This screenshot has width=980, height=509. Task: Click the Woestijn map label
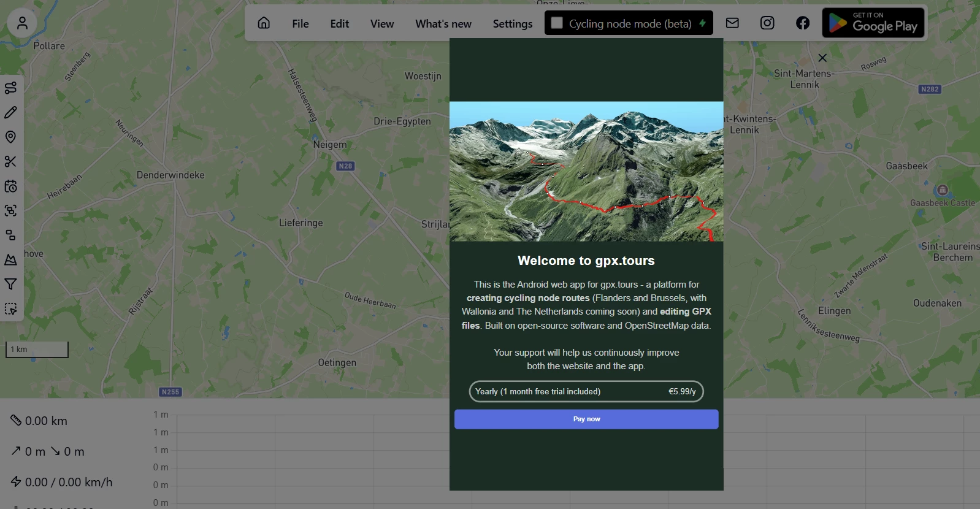pos(423,76)
